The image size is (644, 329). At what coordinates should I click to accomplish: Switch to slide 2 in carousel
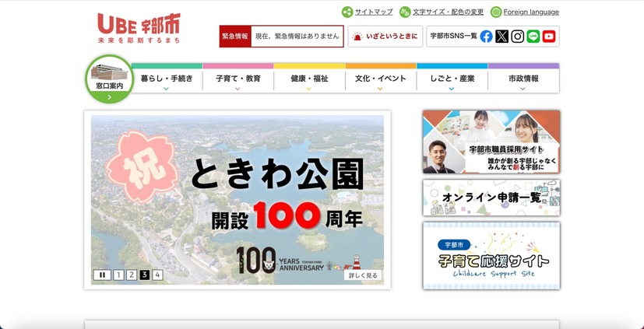point(132,275)
